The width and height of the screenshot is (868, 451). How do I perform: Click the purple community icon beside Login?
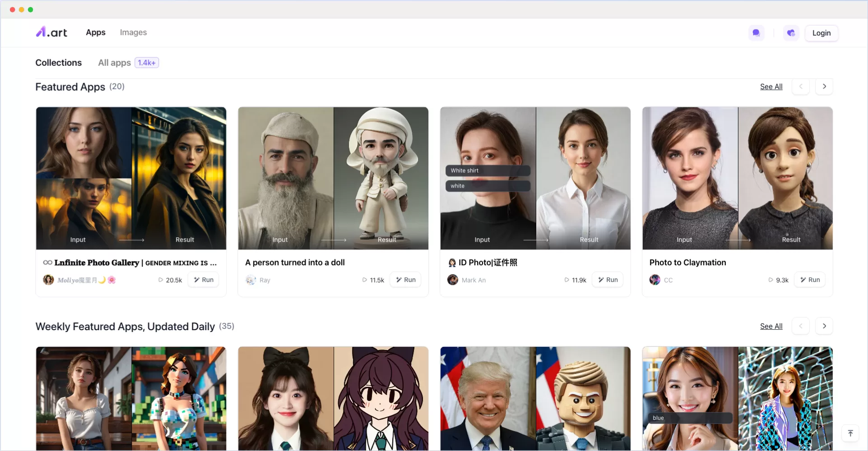coord(791,33)
